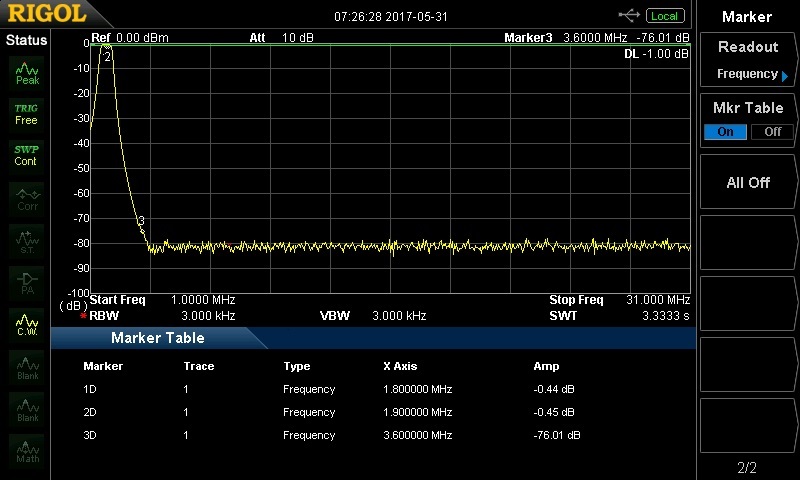Click the Ref 0.00 dBm readout
Image resolution: width=800 pixels, height=480 pixels.
click(130, 38)
